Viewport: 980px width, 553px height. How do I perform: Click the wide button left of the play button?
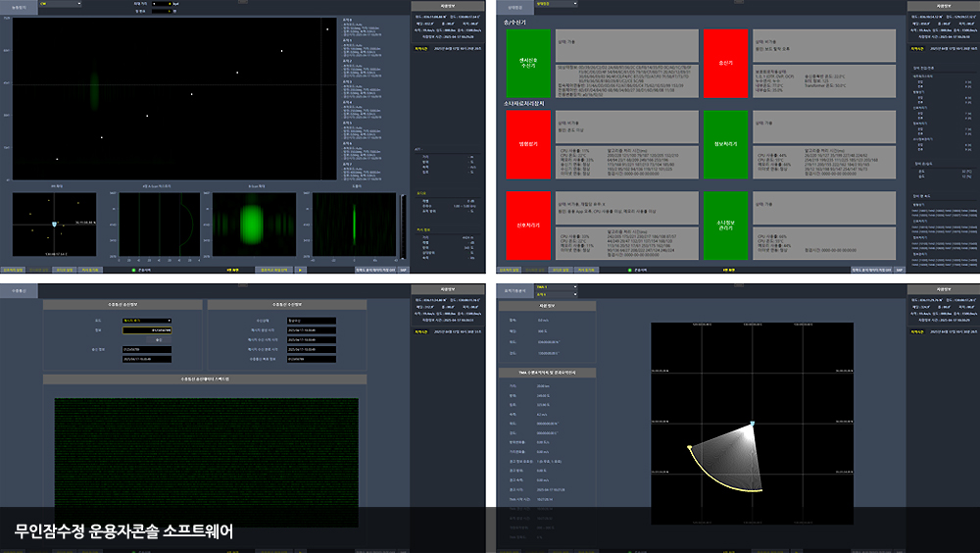click(x=273, y=270)
